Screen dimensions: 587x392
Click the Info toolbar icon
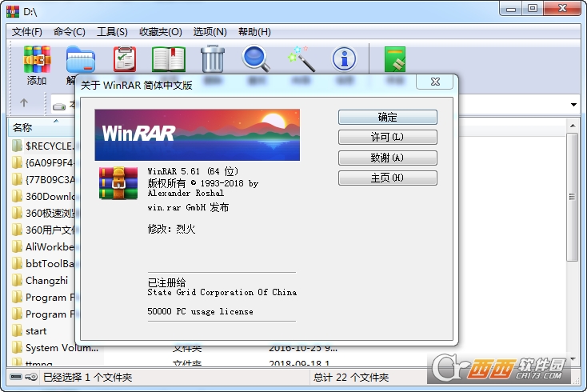tap(344, 60)
